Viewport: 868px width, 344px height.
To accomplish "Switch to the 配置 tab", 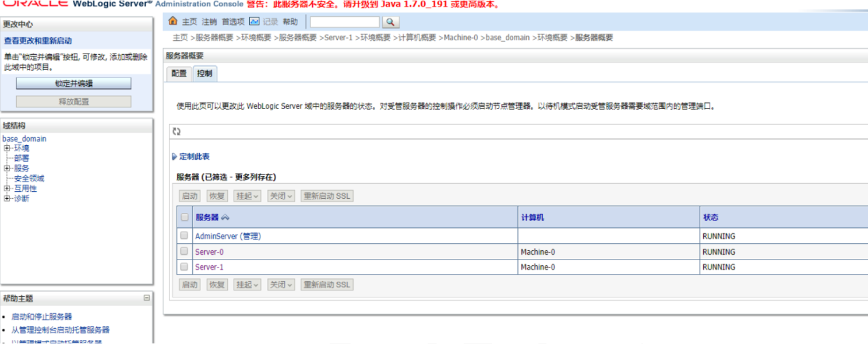I will [x=179, y=73].
